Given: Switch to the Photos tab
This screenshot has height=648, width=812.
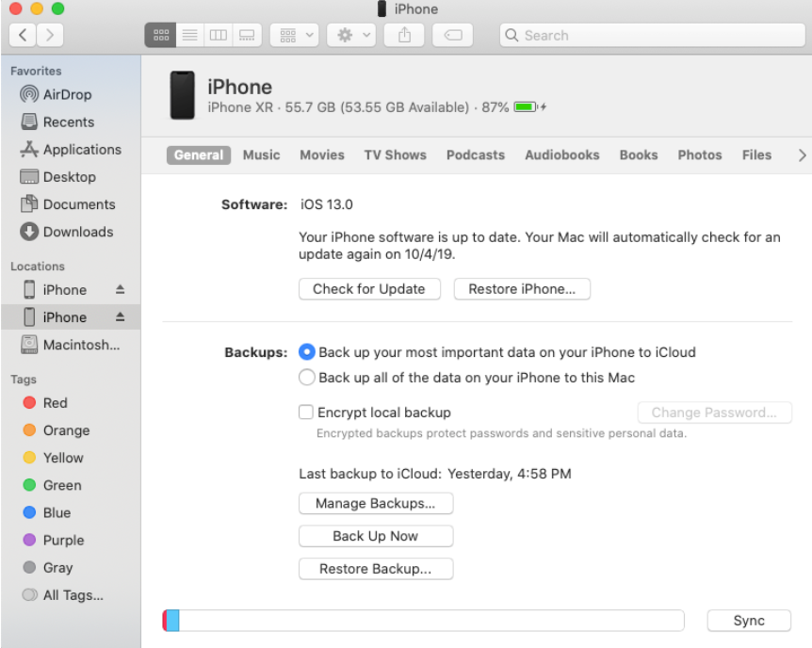Looking at the screenshot, I should click(x=700, y=154).
